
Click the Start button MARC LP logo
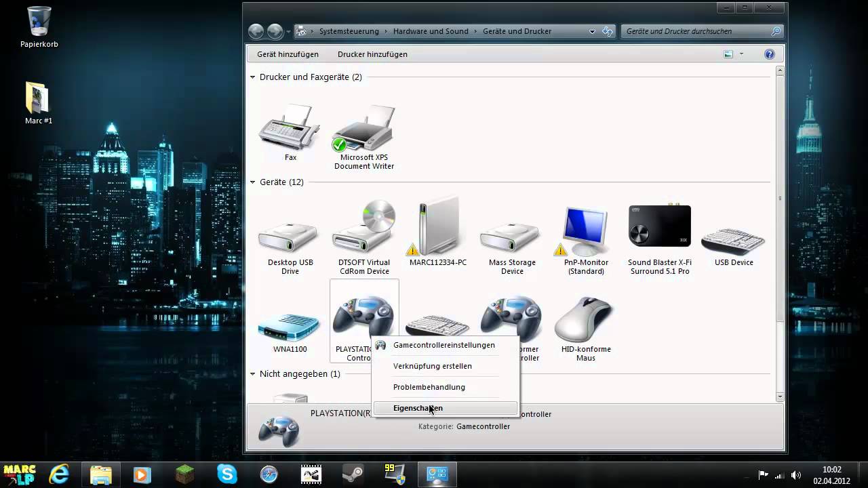click(20, 474)
